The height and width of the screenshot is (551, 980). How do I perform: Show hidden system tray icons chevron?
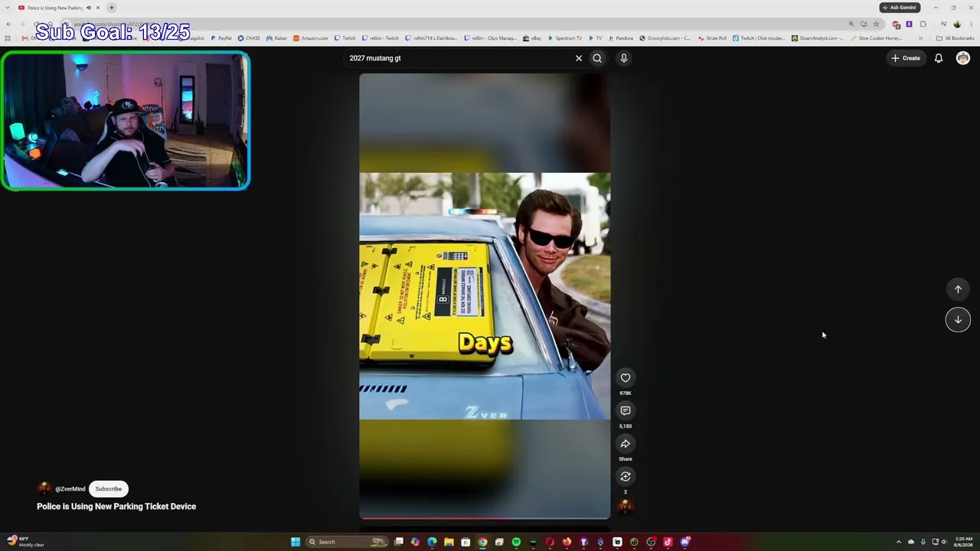[900, 542]
